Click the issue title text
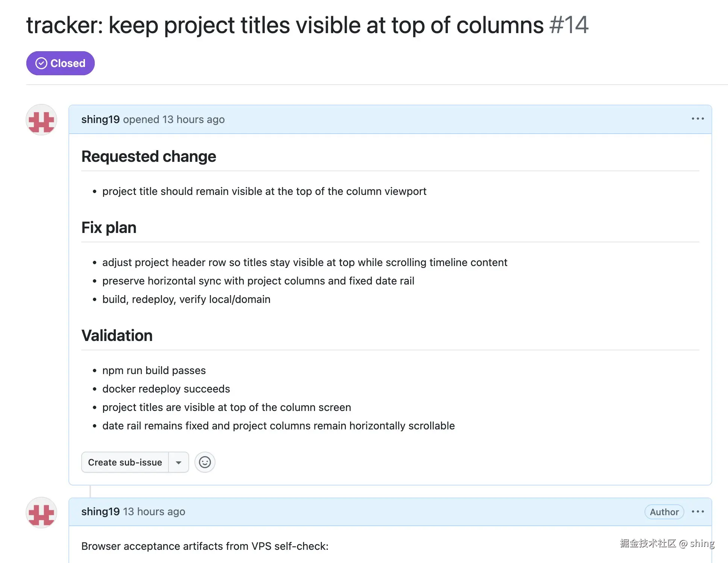Screen dimensions: 728x563 (x=285, y=25)
